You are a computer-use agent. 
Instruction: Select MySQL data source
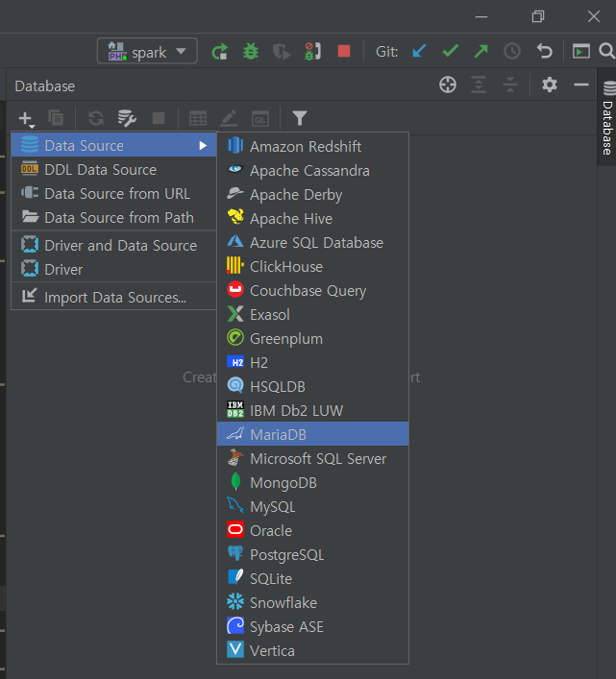coord(312,506)
